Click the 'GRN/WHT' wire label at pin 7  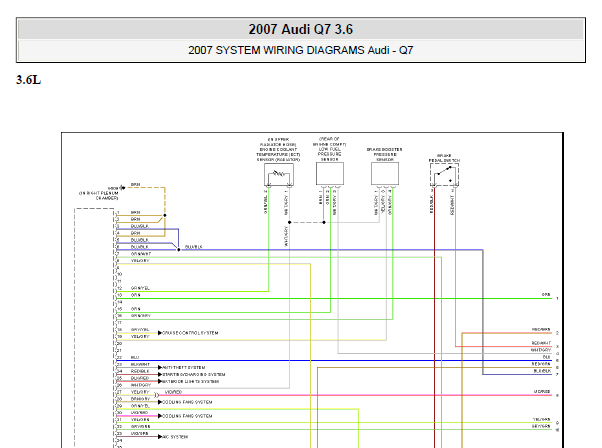141,254
